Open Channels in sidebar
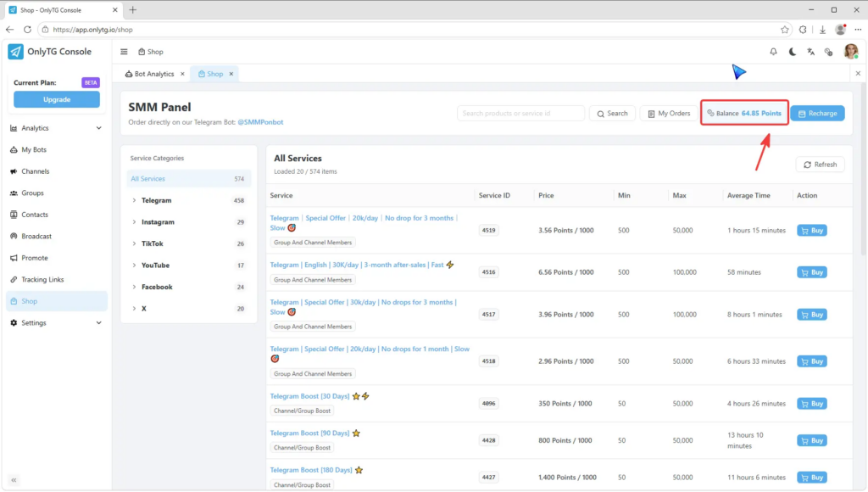 tap(57, 171)
